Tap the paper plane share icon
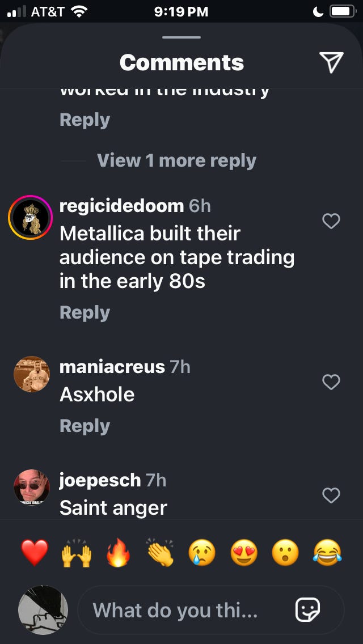 click(x=331, y=63)
